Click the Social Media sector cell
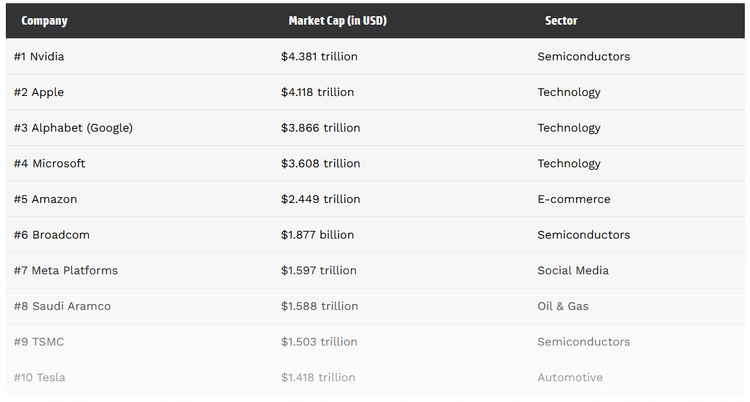The width and height of the screenshot is (750, 402). coord(572,271)
